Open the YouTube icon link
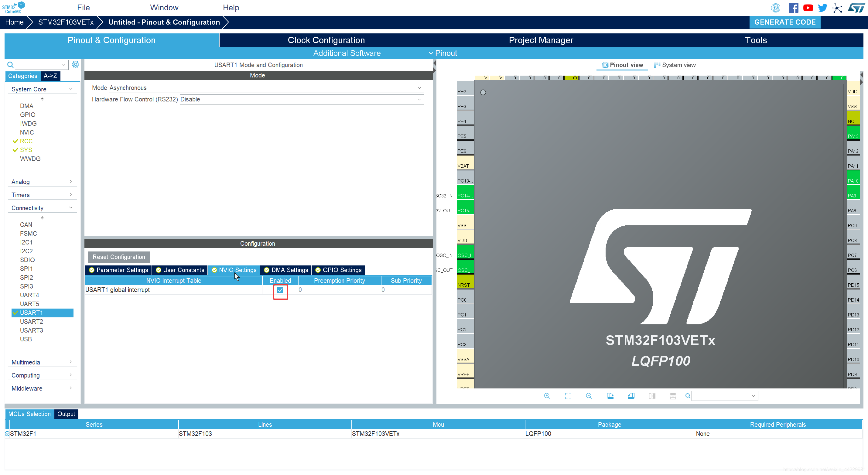This screenshot has height=475, width=868. coord(808,8)
